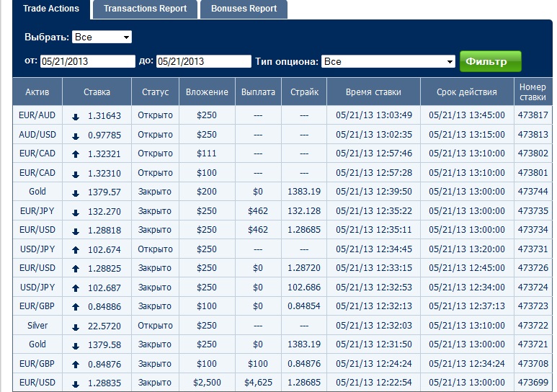Click the green Фильтр button
The image size is (557, 392).
coord(491,61)
